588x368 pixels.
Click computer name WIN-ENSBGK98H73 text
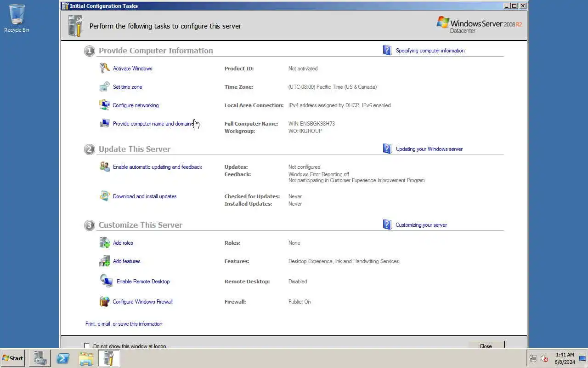pos(311,124)
